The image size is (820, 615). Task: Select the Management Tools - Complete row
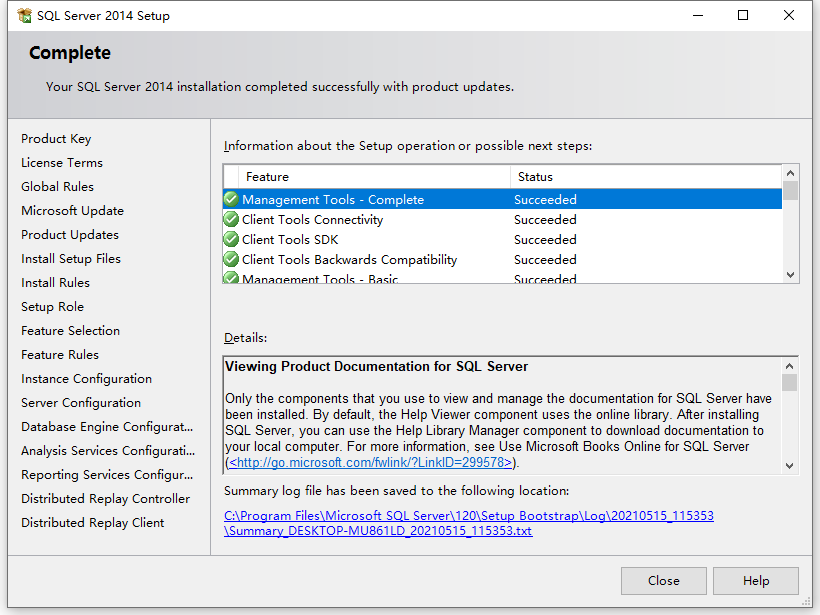[503, 199]
